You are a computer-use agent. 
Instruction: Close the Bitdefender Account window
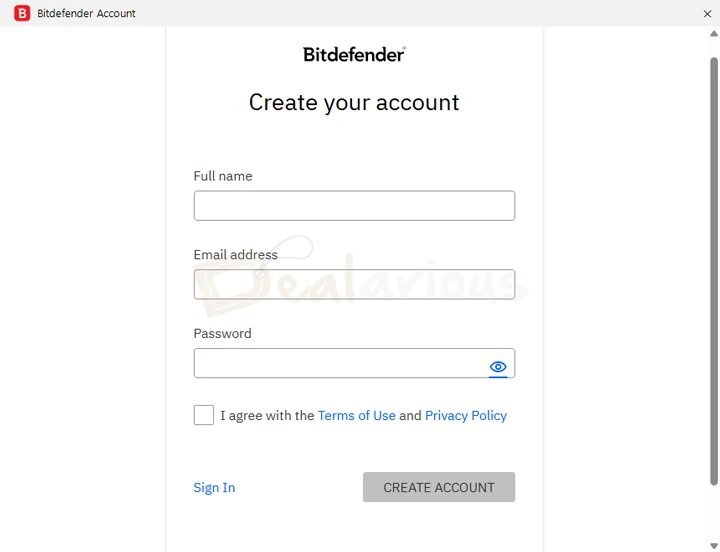pos(708,14)
